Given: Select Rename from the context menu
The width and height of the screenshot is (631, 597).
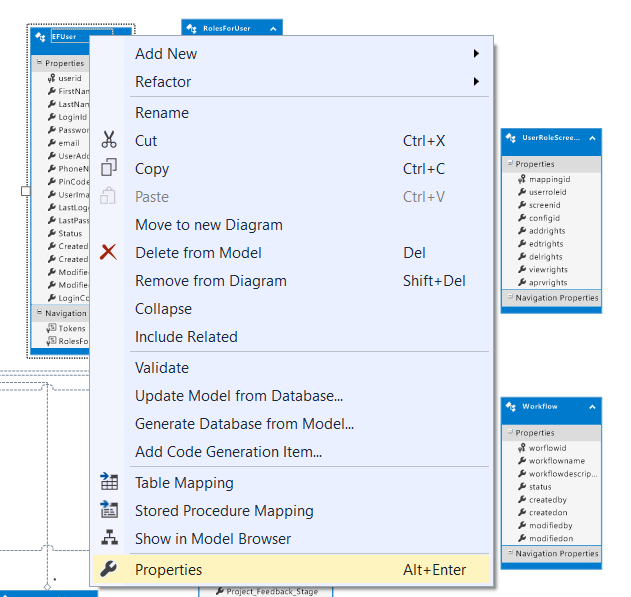Looking at the screenshot, I should (x=162, y=113).
